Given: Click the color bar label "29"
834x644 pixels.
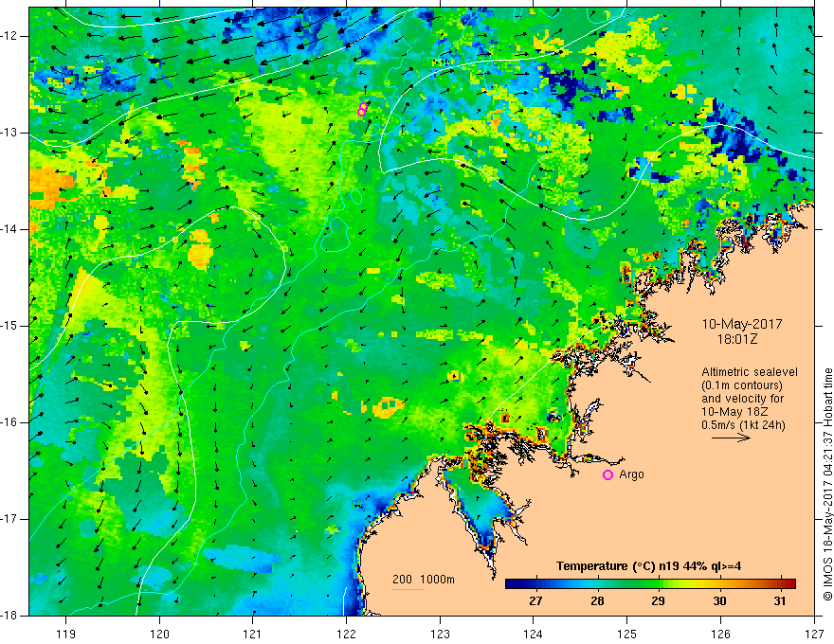Looking at the screenshot, I should [x=658, y=601].
